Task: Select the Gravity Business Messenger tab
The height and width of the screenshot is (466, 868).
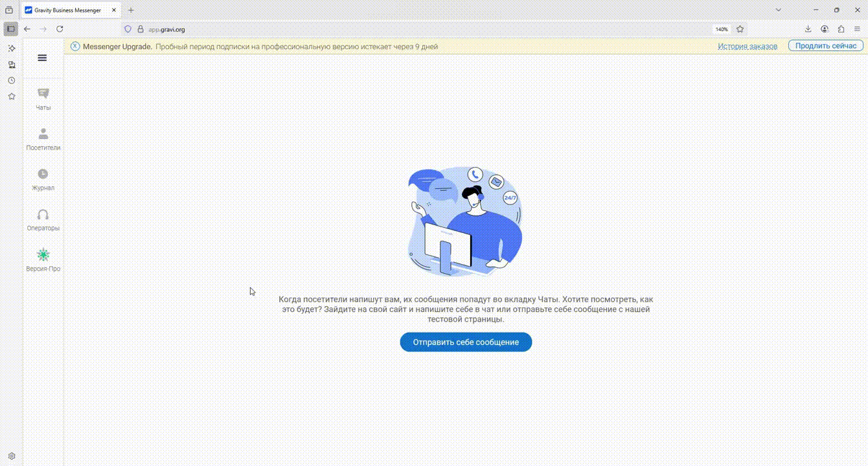Action: pyautogui.click(x=67, y=10)
